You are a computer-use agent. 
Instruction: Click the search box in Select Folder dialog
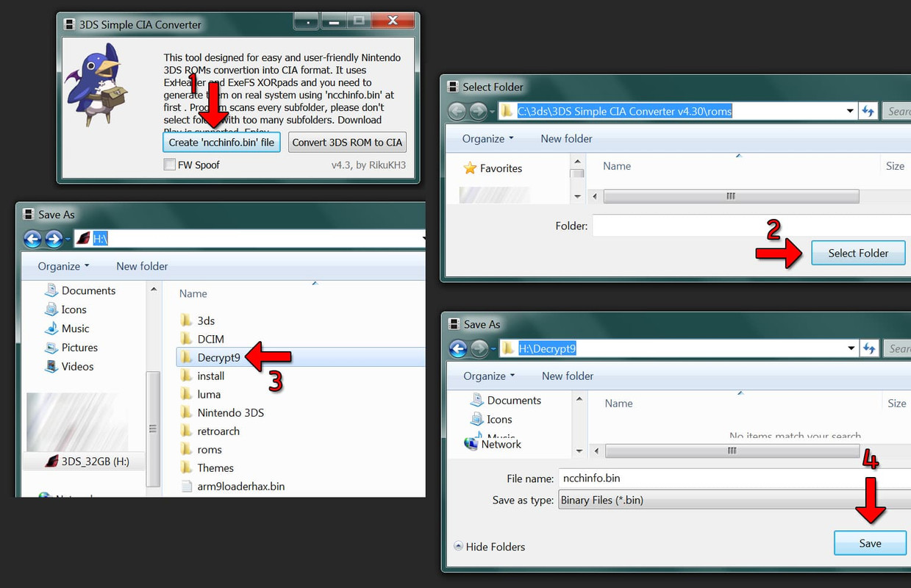[896, 111]
